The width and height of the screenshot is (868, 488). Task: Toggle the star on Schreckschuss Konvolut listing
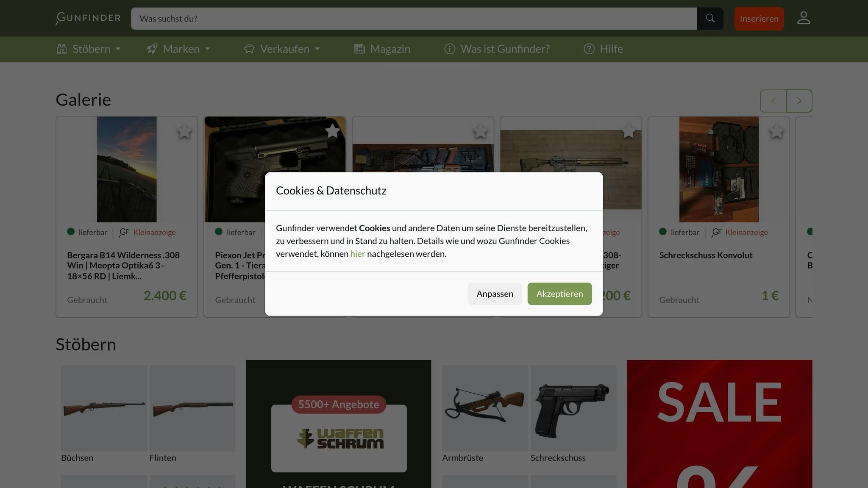click(776, 131)
